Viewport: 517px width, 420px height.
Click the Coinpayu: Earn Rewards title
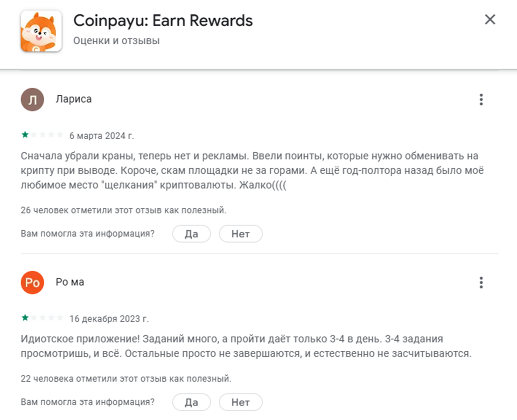point(163,21)
